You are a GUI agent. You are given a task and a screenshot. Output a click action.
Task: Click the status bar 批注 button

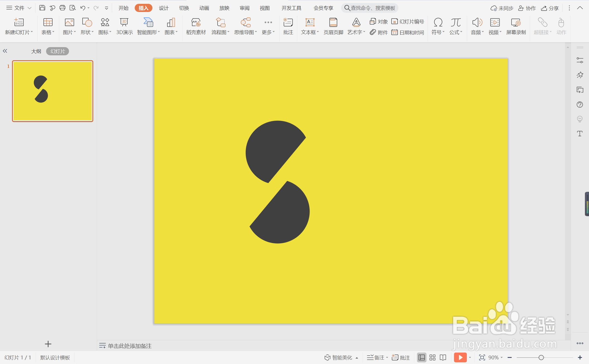click(x=401, y=357)
